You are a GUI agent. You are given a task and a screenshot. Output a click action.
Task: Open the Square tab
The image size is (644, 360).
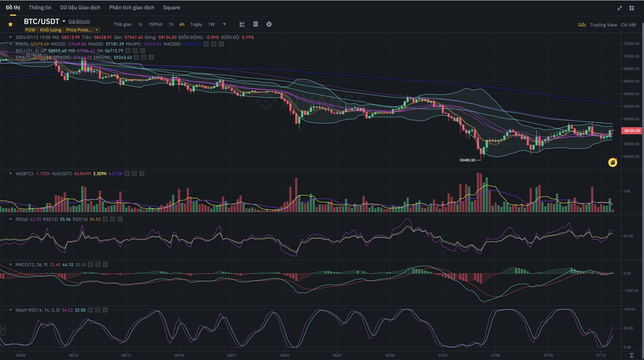[171, 7]
